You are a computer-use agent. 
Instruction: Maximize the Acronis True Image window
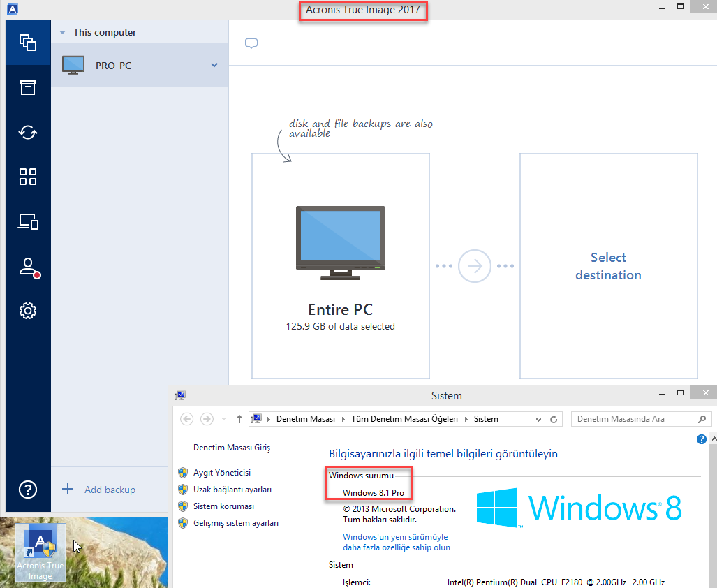tap(681, 7)
